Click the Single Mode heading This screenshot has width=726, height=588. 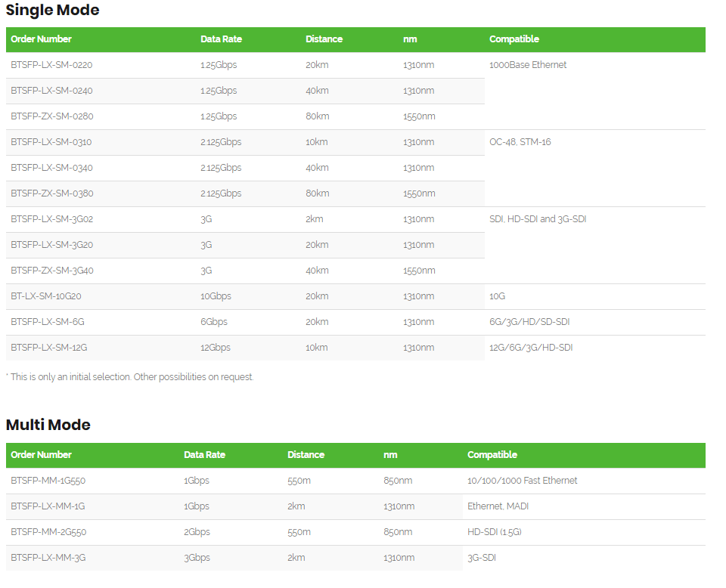click(52, 11)
